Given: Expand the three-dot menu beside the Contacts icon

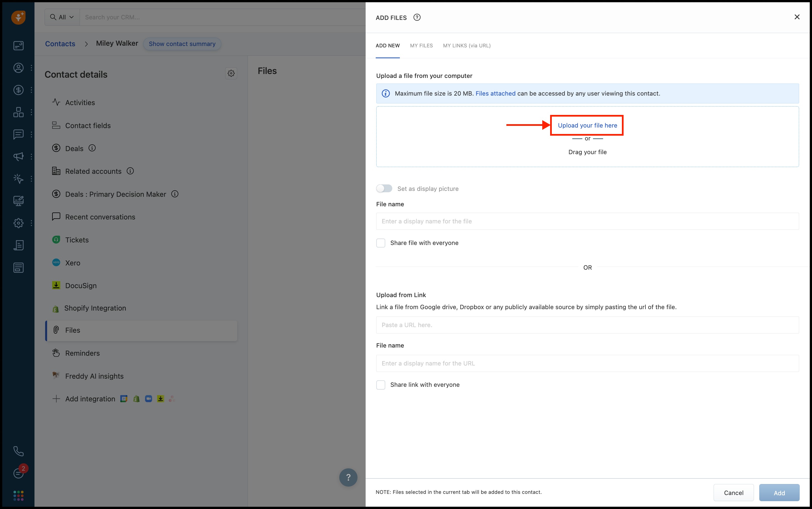Looking at the screenshot, I should [31, 68].
